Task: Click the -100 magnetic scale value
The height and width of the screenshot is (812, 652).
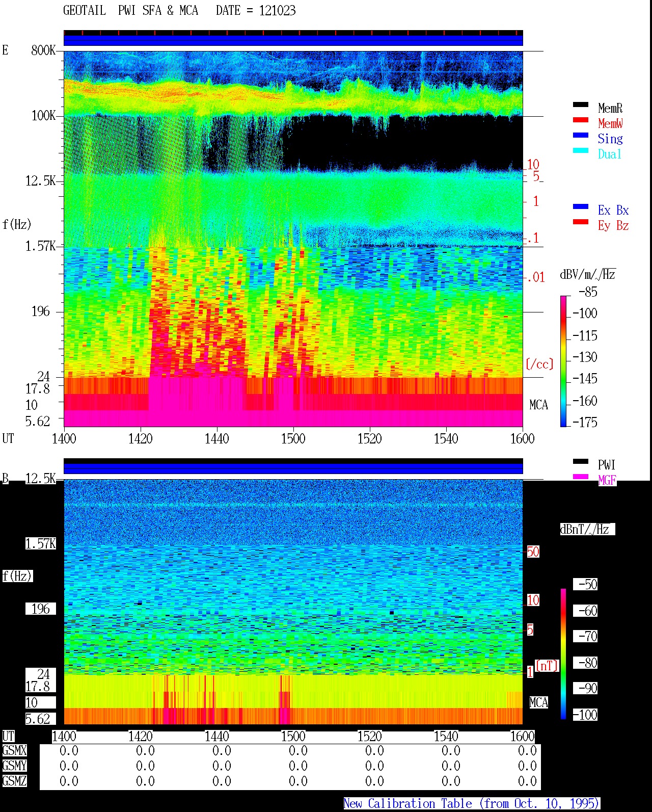Action: click(x=586, y=715)
